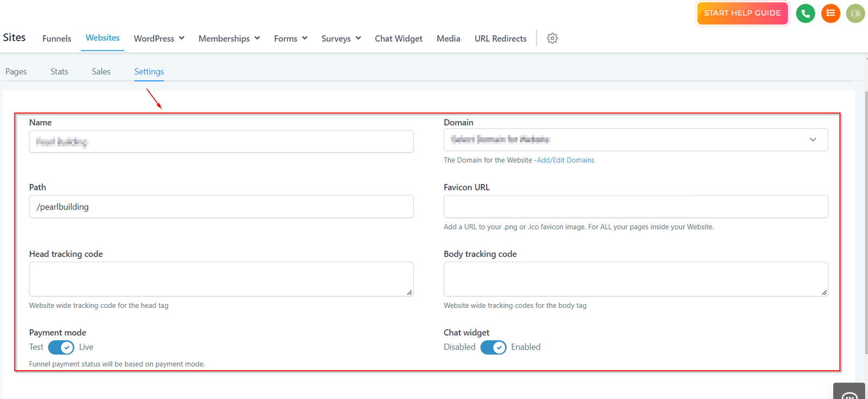Expand the Memberships dropdown menu
The image size is (868, 399).
coord(229,39)
